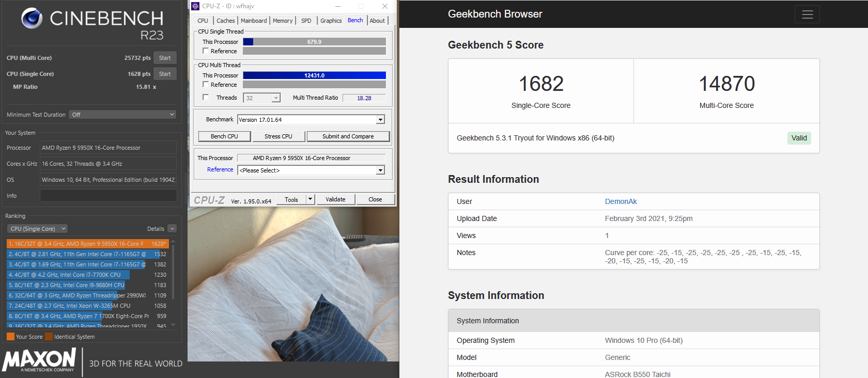Screen dimensions: 868x378
Task: Click the brown Identical System legend swatch
Action: pos(49,337)
